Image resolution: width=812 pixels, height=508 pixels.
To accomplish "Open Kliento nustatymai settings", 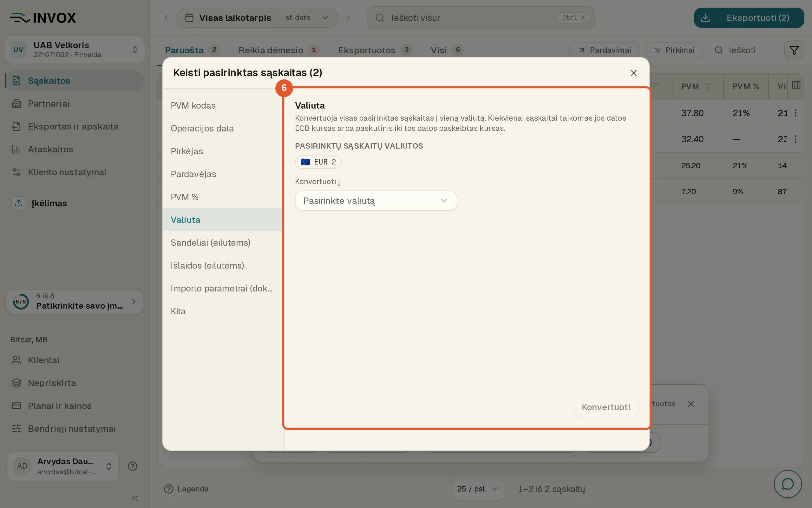I will 75,172.
